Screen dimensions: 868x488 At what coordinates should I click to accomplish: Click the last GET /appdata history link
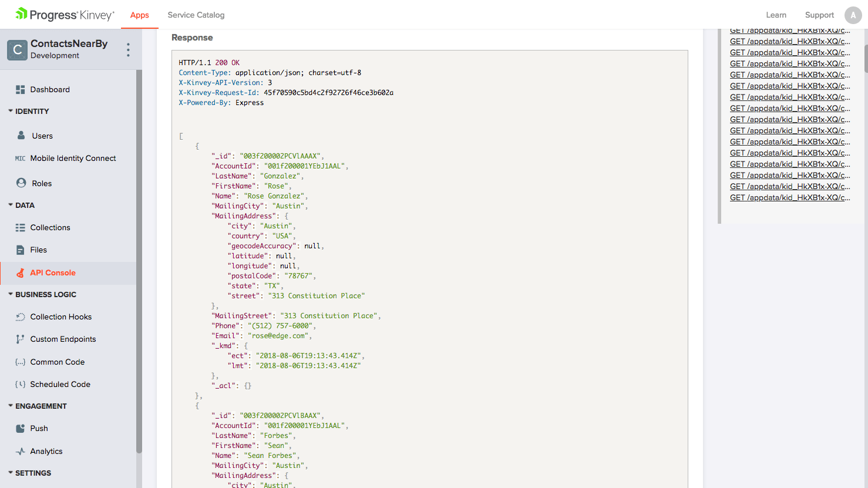(789, 198)
